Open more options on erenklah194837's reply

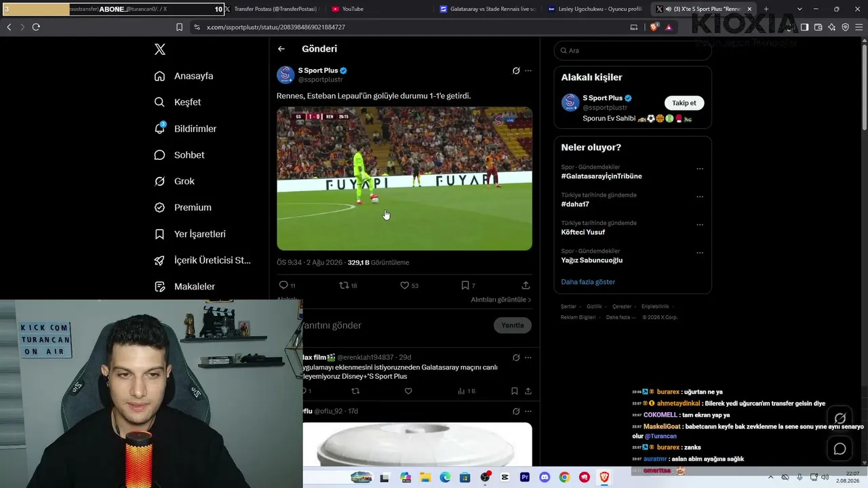pyautogui.click(x=528, y=357)
